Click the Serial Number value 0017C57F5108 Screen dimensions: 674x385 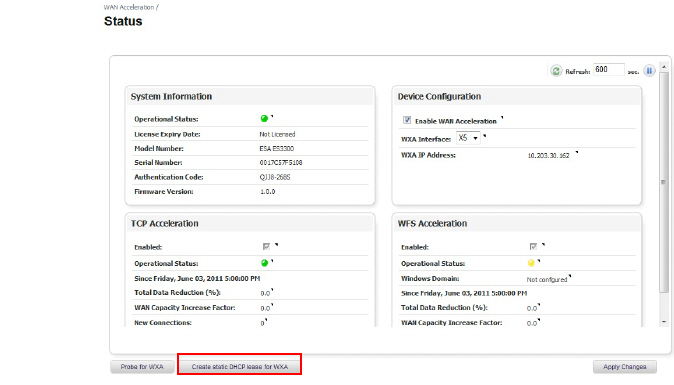pos(281,163)
